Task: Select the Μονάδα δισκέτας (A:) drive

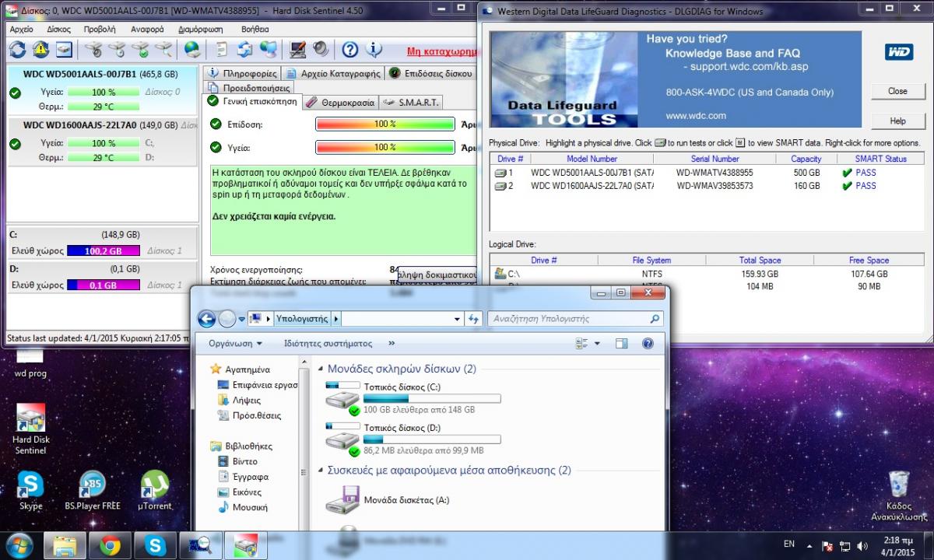Action: point(388,500)
